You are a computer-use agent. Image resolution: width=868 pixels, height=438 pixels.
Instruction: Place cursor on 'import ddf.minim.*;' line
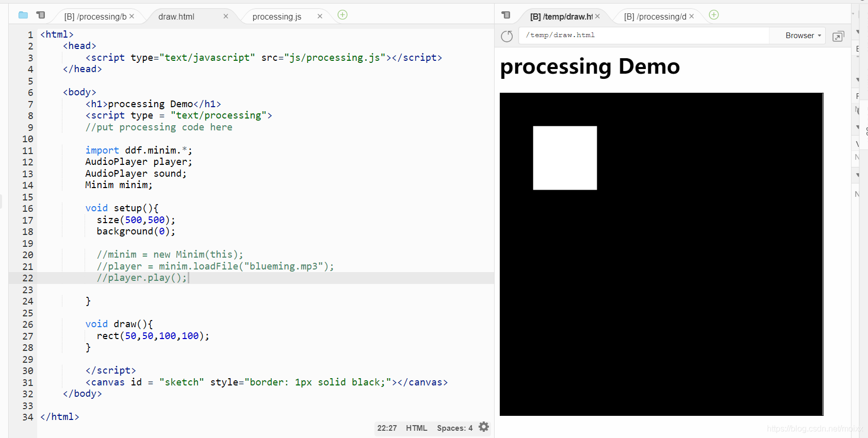tap(139, 150)
